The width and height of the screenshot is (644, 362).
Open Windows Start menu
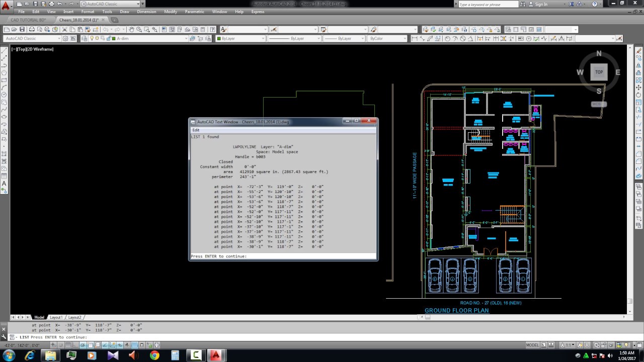point(9,355)
